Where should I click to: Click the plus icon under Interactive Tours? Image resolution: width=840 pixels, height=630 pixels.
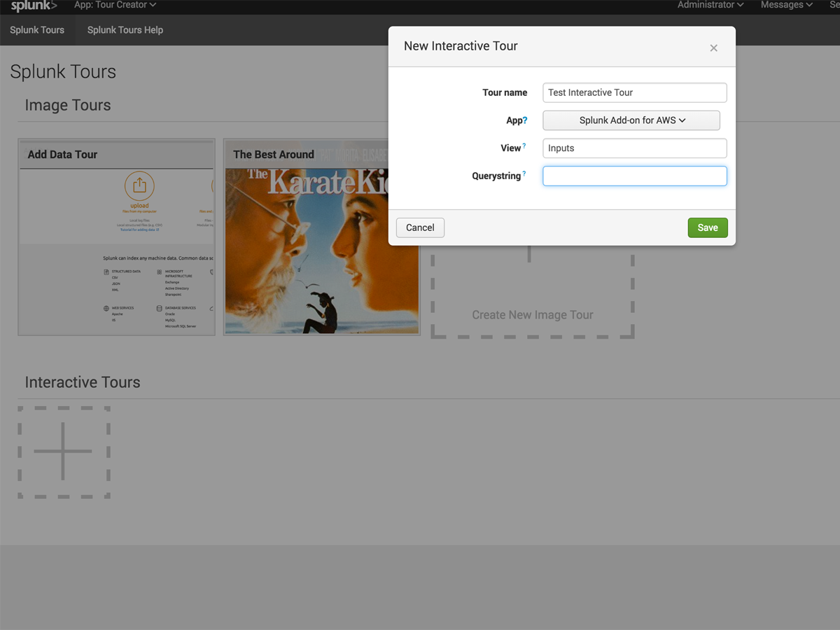click(x=64, y=452)
